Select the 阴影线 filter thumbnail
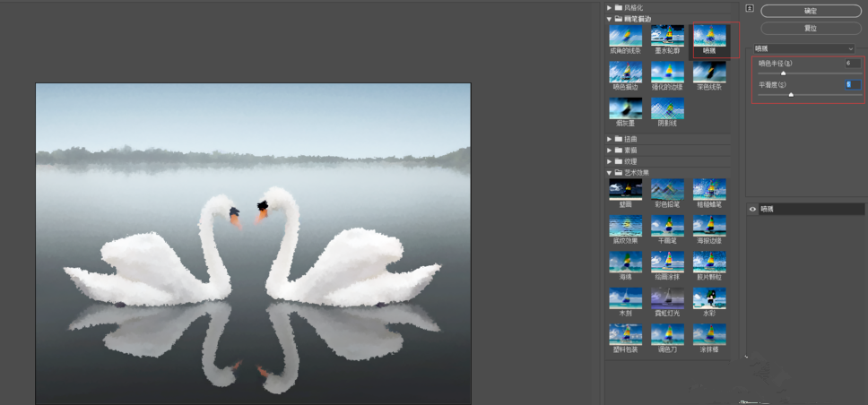This screenshot has height=405, width=868. pos(667,108)
